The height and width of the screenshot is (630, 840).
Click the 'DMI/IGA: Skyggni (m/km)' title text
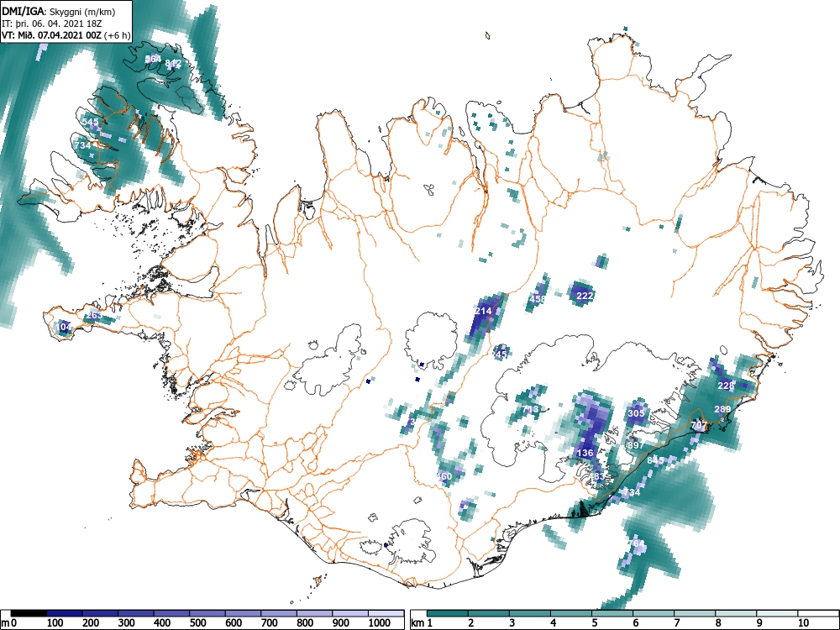59,12
